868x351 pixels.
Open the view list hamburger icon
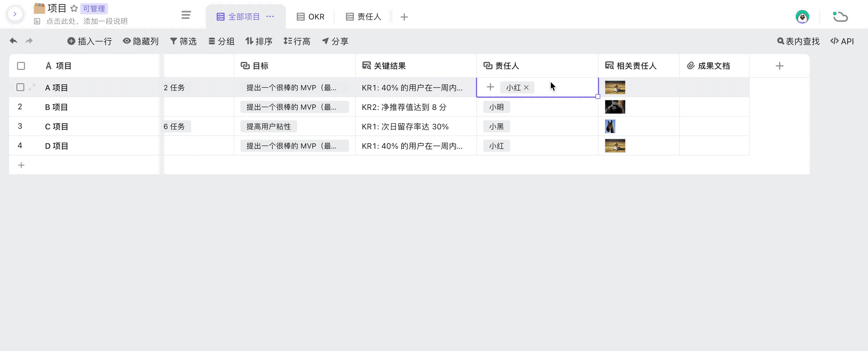click(x=186, y=15)
